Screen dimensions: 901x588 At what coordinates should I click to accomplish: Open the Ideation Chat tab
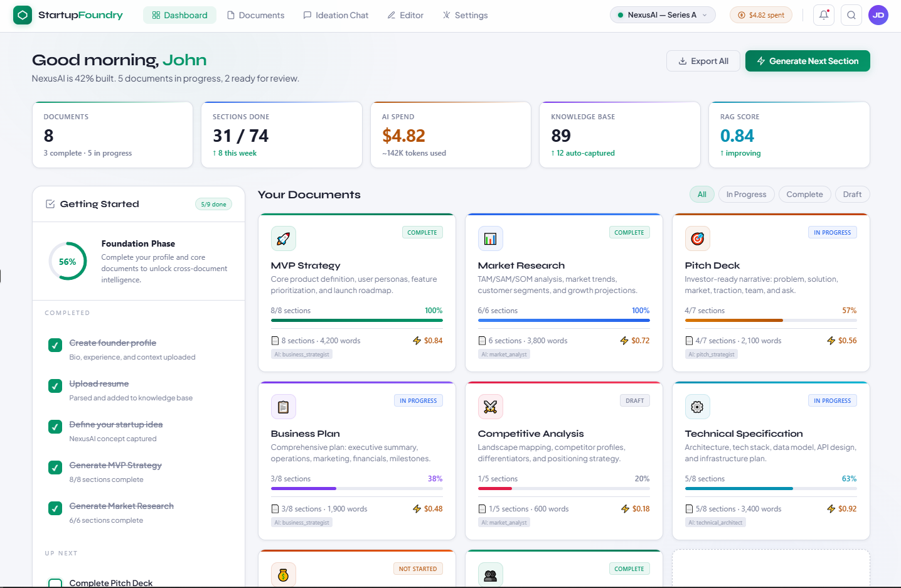[x=336, y=15]
